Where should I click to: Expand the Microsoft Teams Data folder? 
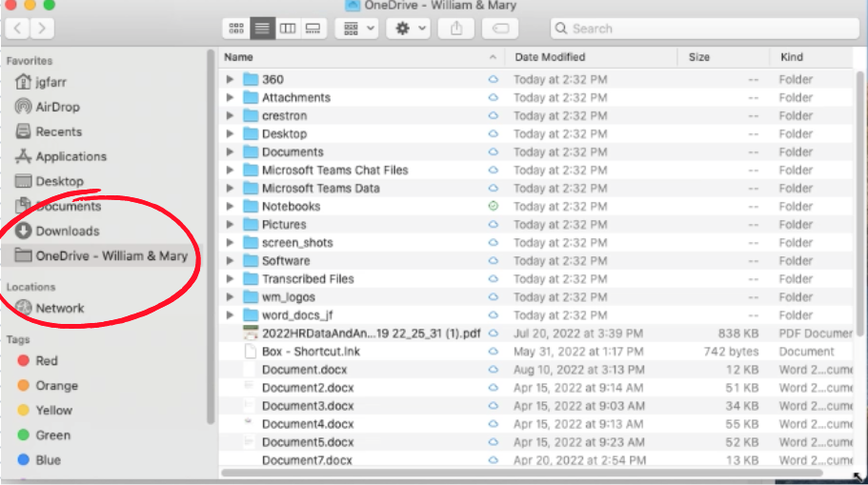(x=230, y=189)
